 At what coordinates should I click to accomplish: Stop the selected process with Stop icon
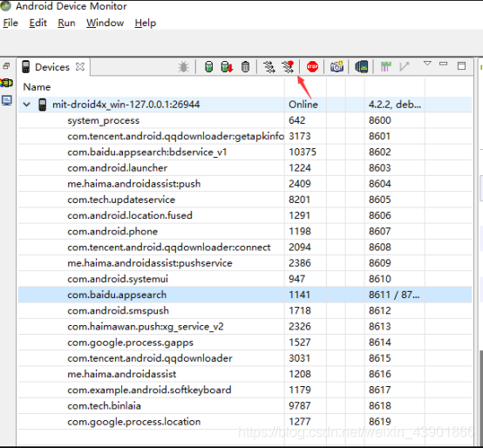[x=312, y=66]
